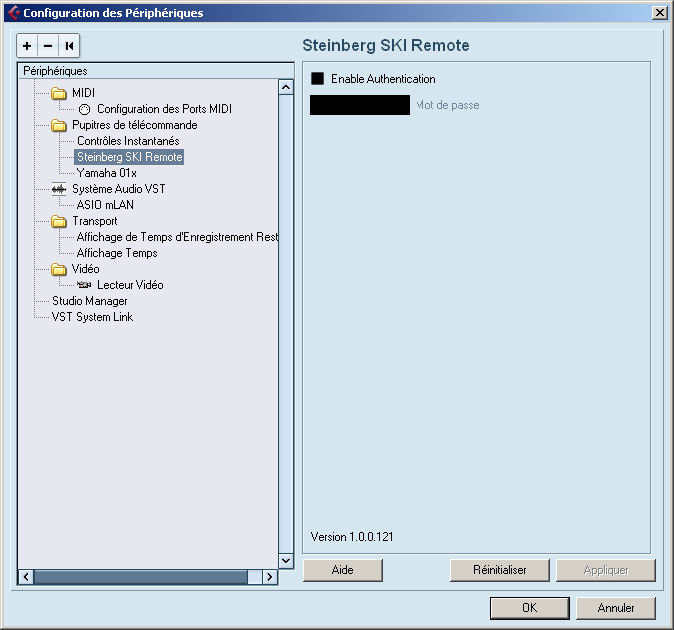674x630 pixels.
Task: Select Steinberg SKI Remote entry
Action: coord(129,157)
